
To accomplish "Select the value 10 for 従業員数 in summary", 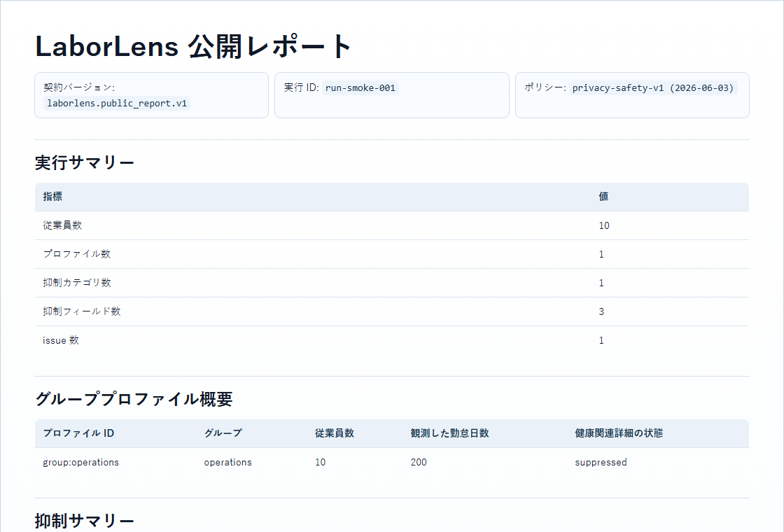I will point(604,225).
